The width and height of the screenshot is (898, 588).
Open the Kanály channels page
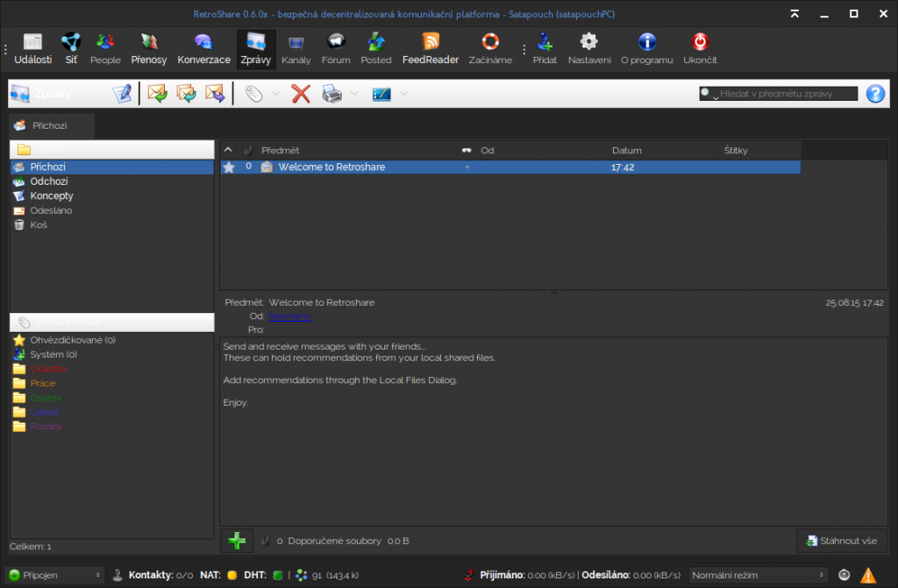pos(296,49)
